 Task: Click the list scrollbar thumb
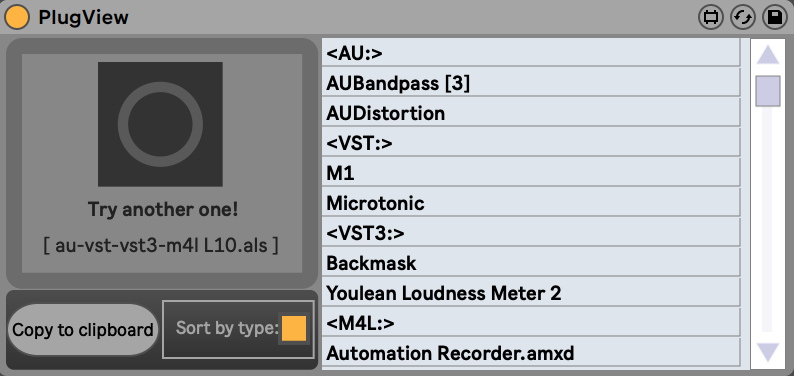[x=768, y=91]
